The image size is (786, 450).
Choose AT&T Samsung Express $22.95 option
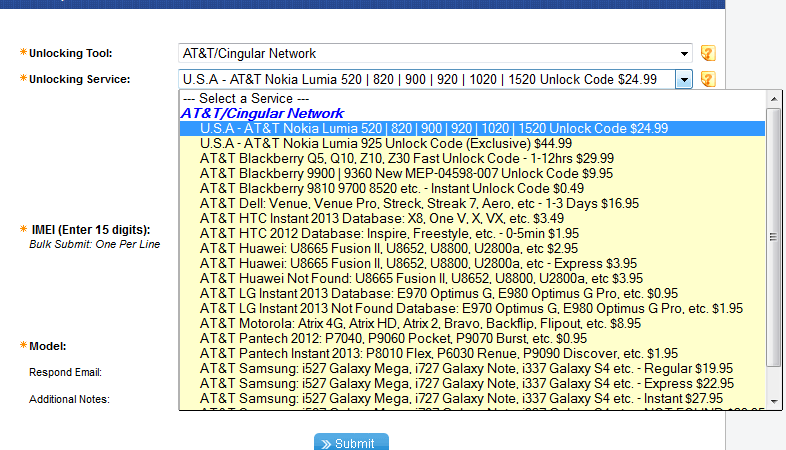[x=472, y=383]
